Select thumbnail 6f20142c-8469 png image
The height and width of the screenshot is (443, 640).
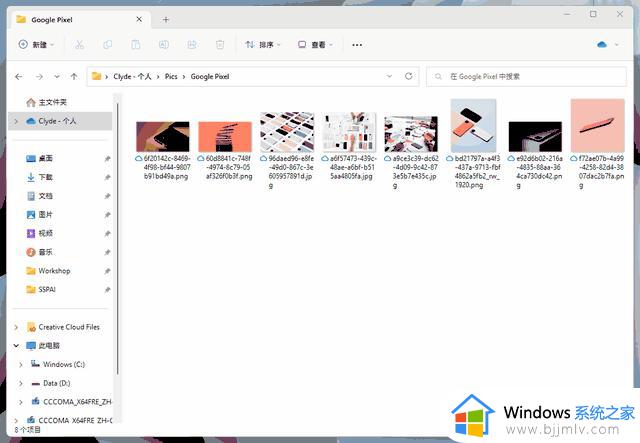[163, 136]
